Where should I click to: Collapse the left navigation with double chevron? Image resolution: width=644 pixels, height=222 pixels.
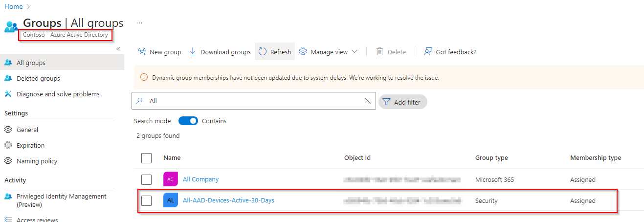[118, 49]
